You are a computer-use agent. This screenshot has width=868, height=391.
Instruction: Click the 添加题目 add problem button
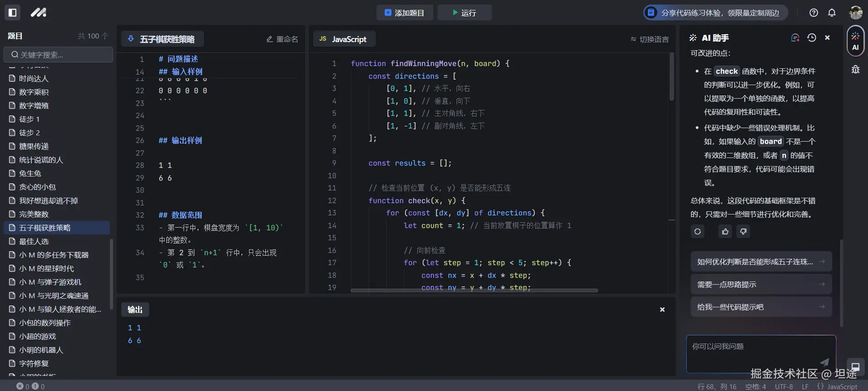click(x=404, y=13)
